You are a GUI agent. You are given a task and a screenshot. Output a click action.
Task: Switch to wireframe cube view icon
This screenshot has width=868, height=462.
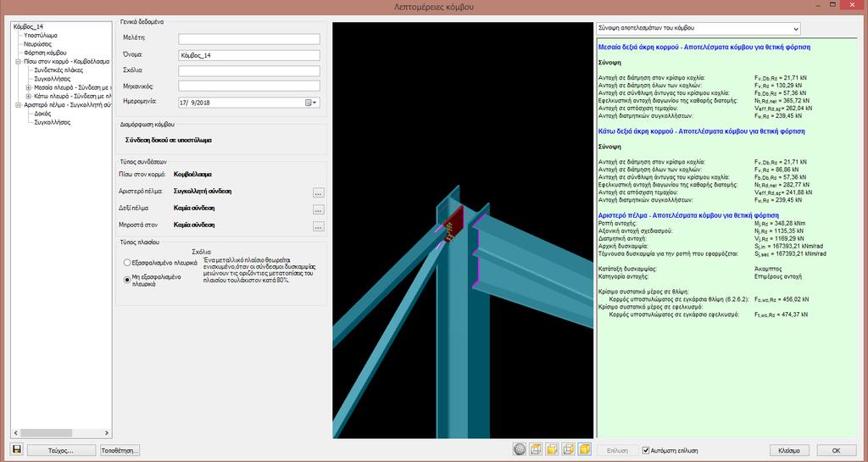coord(536,449)
